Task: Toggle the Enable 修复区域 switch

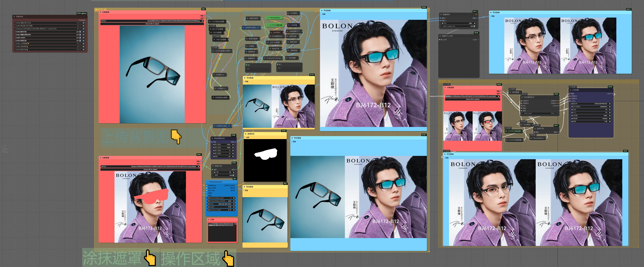Action: tap(80, 41)
